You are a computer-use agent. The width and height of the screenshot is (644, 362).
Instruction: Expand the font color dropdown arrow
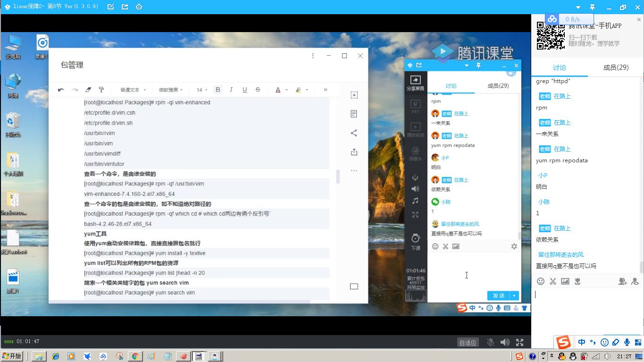[286, 90]
